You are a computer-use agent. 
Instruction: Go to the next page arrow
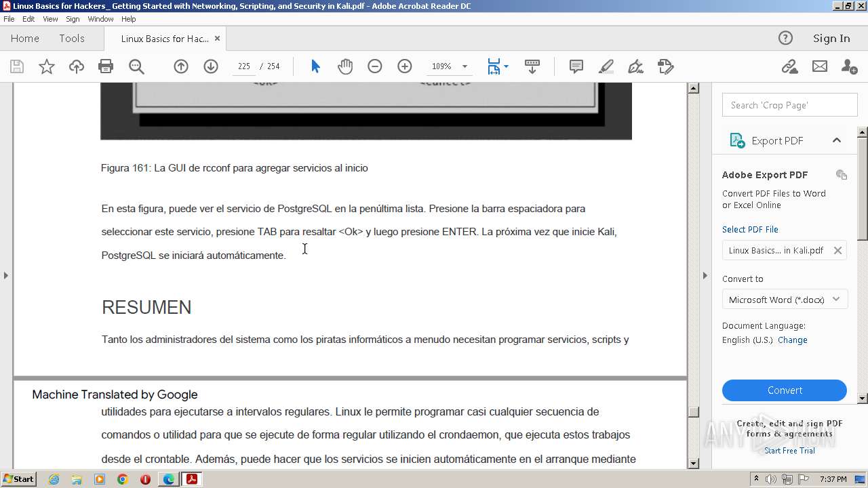[x=211, y=66]
